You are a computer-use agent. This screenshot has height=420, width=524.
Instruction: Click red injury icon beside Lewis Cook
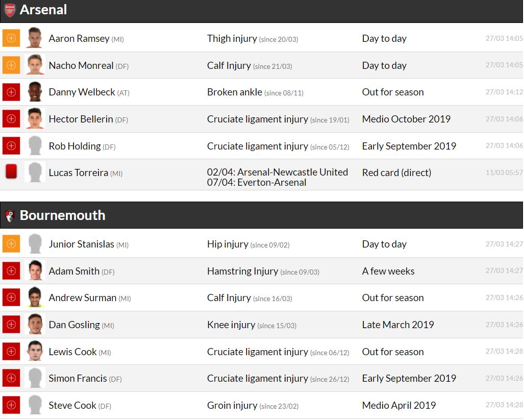(11, 352)
